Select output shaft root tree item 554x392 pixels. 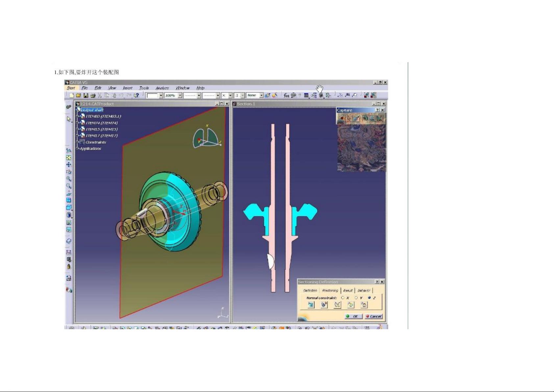point(92,110)
